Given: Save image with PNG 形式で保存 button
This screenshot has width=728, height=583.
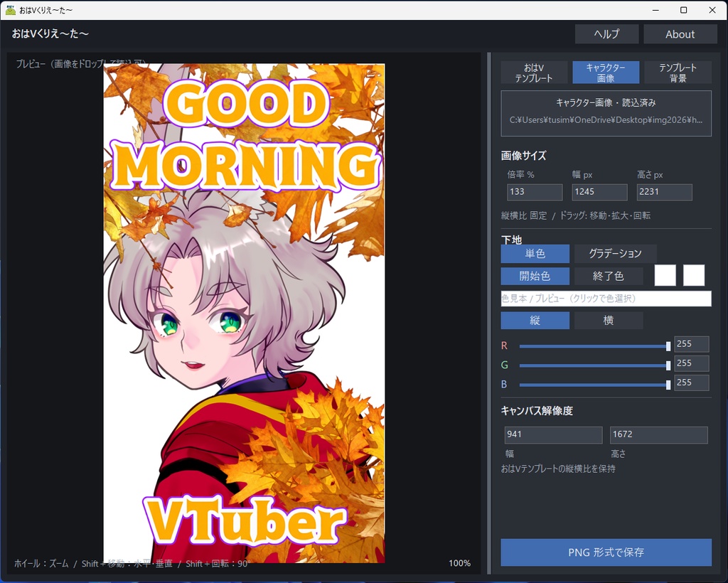Looking at the screenshot, I should (x=606, y=552).
